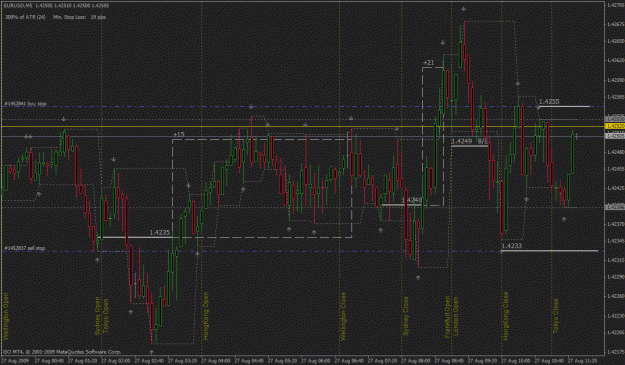Click the 1.4233 price level label
The width and height of the screenshot is (625, 365).
[x=512, y=246]
